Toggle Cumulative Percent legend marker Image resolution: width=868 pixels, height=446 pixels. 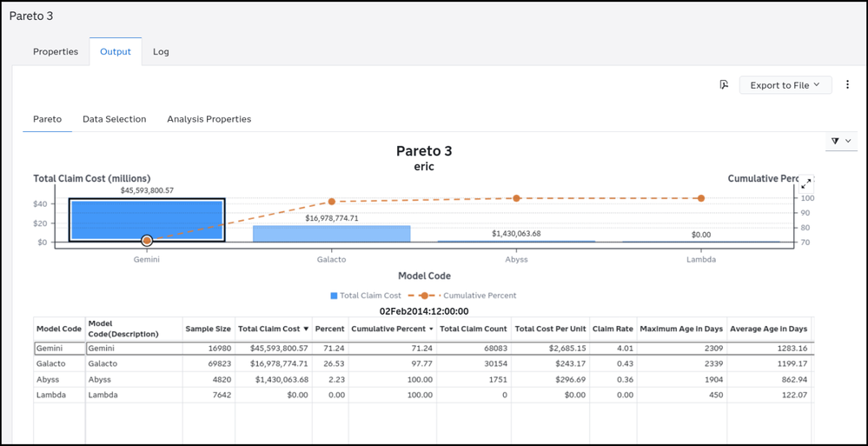(424, 296)
